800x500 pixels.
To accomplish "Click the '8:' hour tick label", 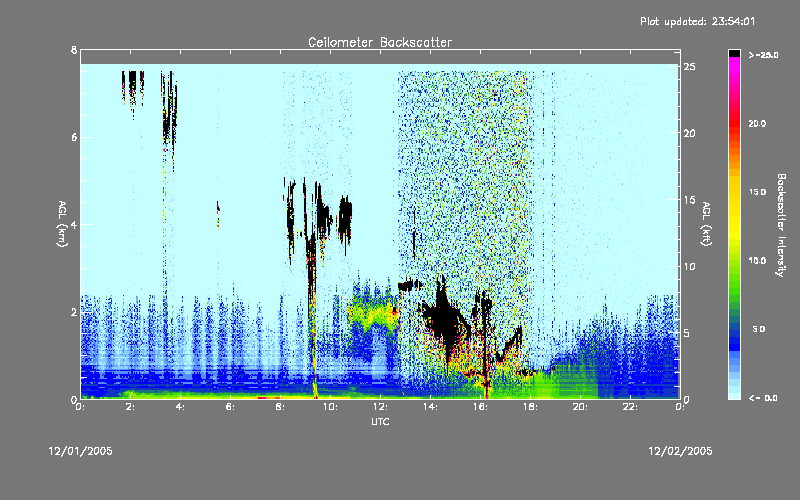I will pos(280,407).
